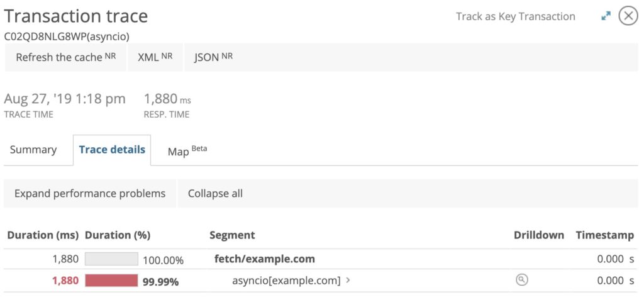Click Track as Key Transaction link
Screen dimensions: 644x302
[516, 16]
